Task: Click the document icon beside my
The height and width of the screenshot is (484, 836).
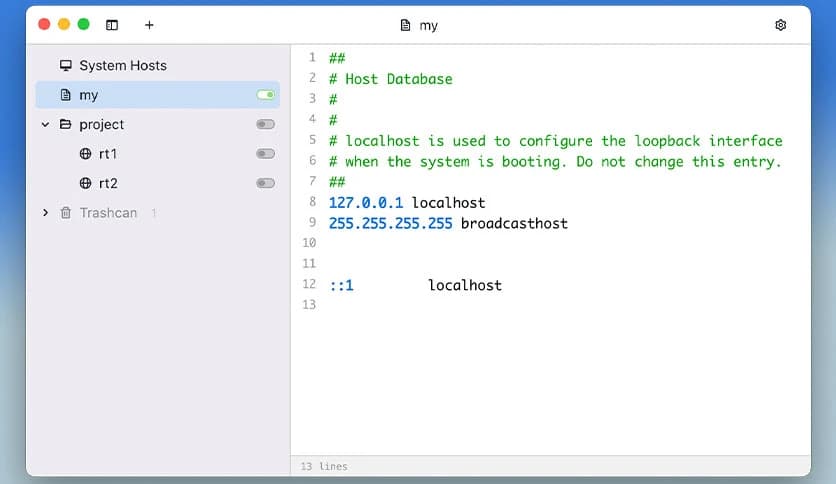Action: click(x=65, y=95)
